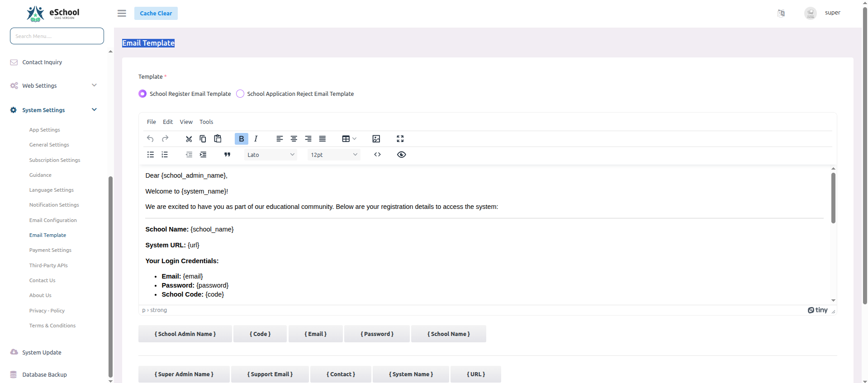
Task: Click the Insert image icon in editor toolbar
Action: (376, 139)
